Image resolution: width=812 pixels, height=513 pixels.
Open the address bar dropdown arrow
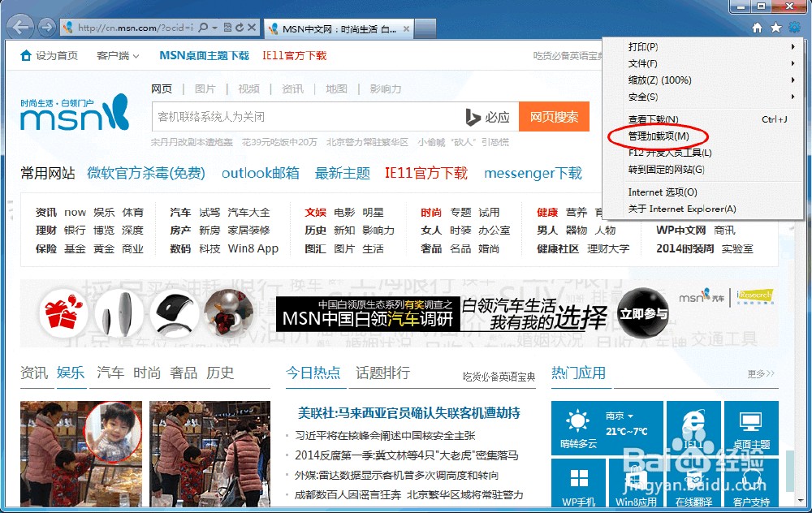214,28
